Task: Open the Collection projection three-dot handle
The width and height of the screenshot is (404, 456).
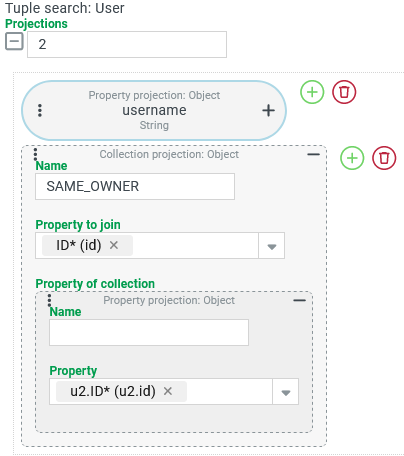Action: point(35,154)
